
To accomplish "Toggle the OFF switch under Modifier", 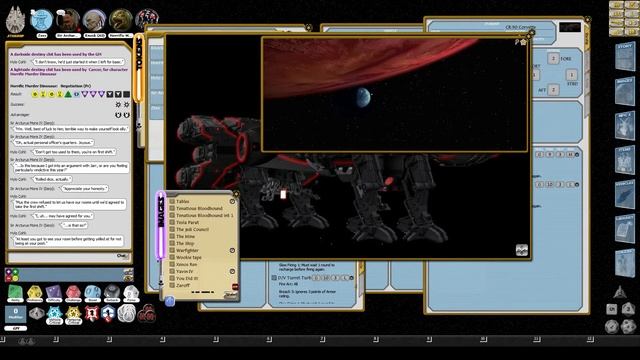I will tap(16, 328).
